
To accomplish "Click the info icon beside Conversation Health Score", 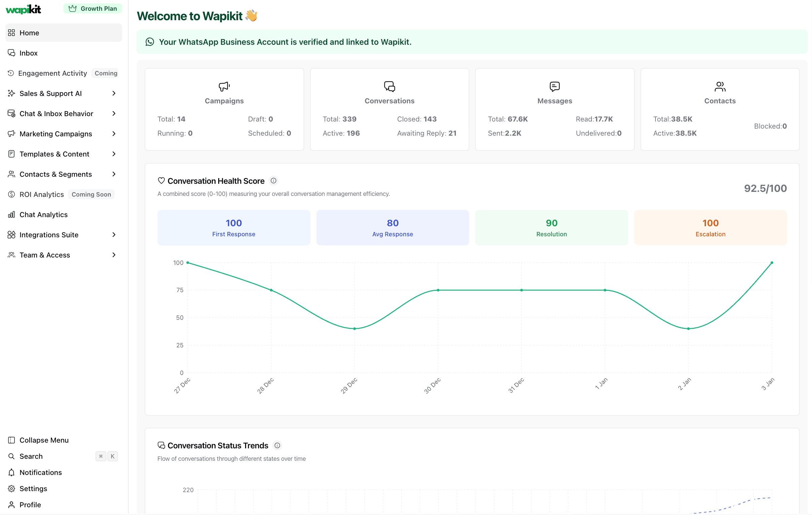I will coord(273,180).
